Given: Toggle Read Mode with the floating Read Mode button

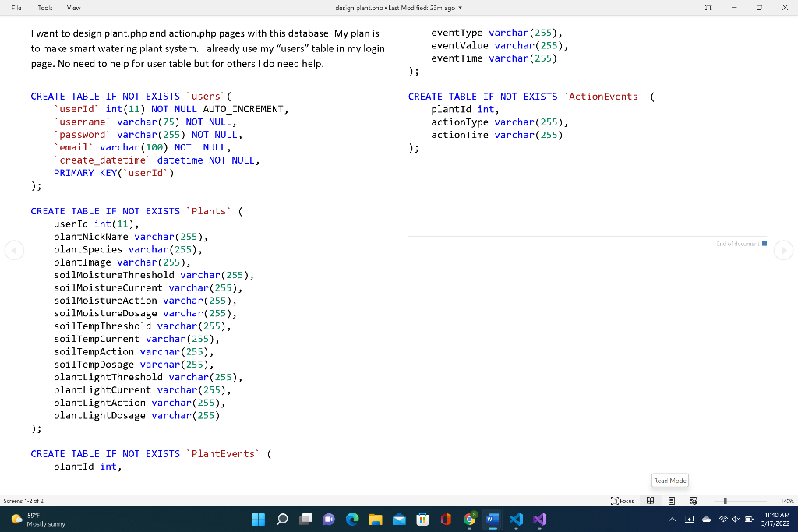Looking at the screenshot, I should click(669, 481).
